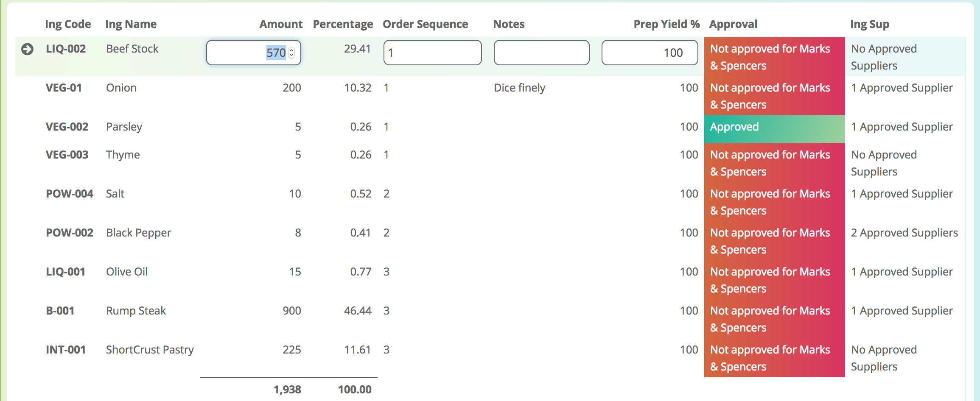Click the row arrow icon beside LIQ-002

coord(27,49)
